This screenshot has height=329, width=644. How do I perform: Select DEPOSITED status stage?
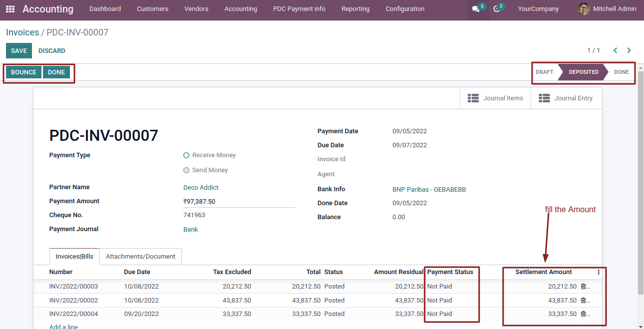(x=584, y=72)
